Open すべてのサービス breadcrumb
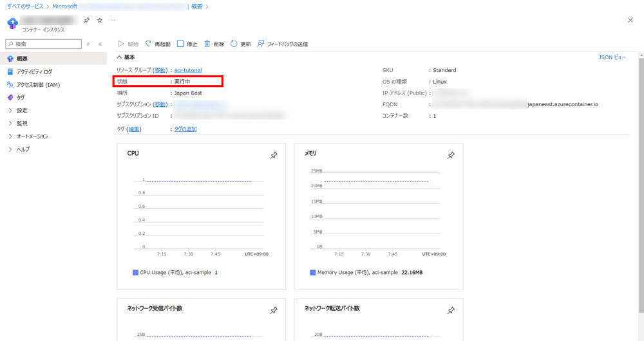The image size is (644, 341). click(25, 6)
